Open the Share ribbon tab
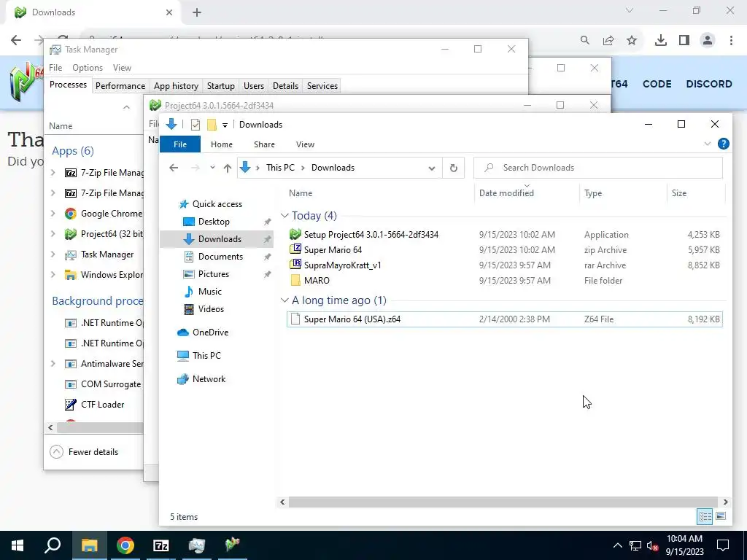The height and width of the screenshot is (560, 747). tap(264, 144)
